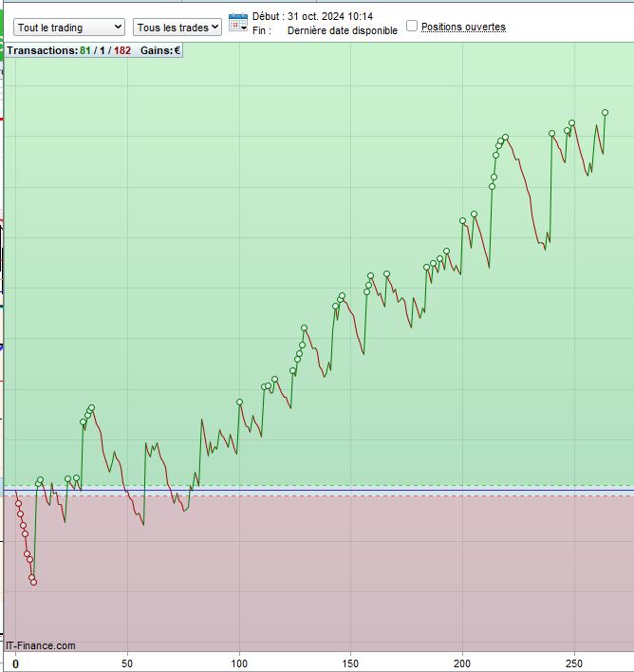The width and height of the screenshot is (634, 672).
Task: Click the 200 label on the x-axis
Action: click(462, 663)
